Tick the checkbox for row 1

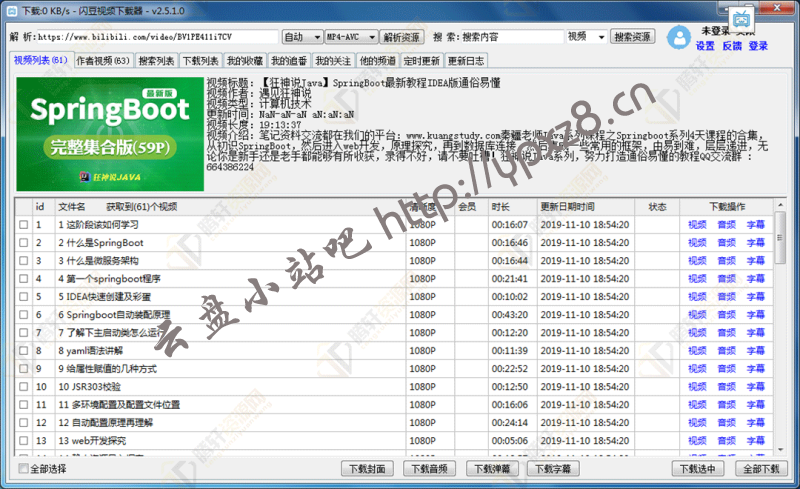(23, 225)
